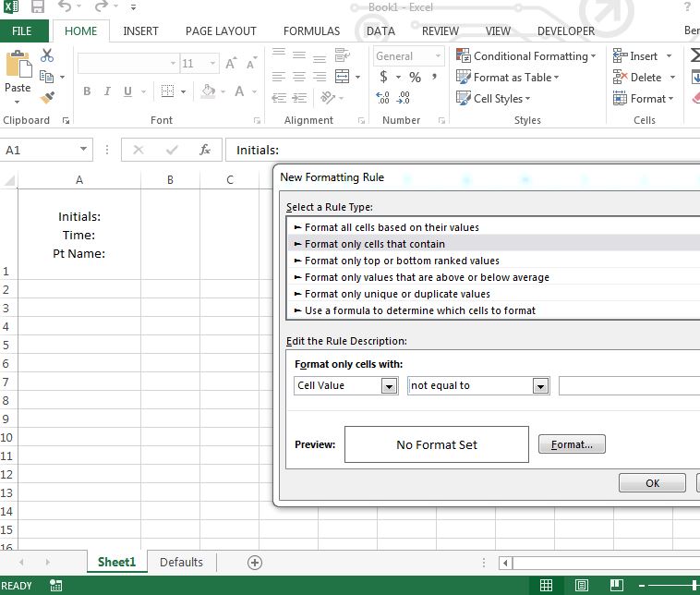
Task: Click the Format... button in dialog
Action: pos(572,444)
